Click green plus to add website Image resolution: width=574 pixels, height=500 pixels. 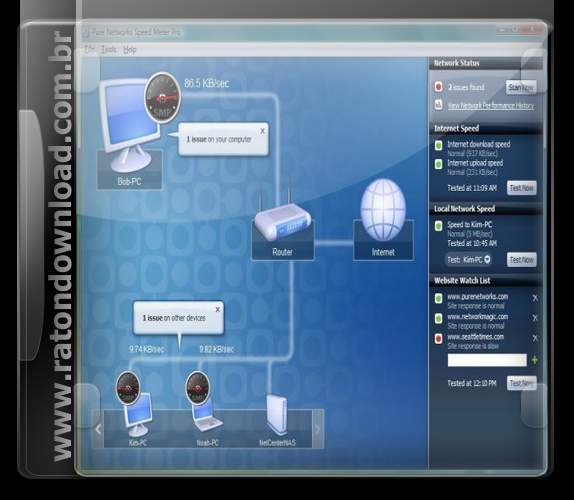pos(534,360)
